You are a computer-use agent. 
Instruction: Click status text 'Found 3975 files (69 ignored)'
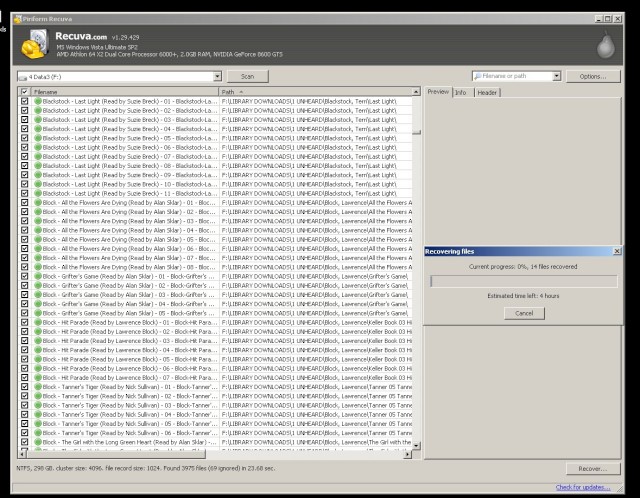tap(202, 468)
